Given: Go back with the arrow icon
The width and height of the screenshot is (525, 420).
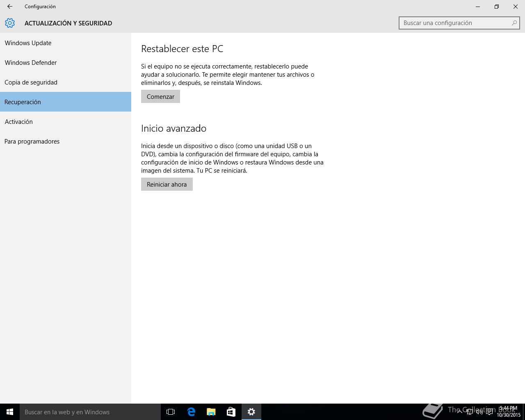Looking at the screenshot, I should (x=10, y=7).
